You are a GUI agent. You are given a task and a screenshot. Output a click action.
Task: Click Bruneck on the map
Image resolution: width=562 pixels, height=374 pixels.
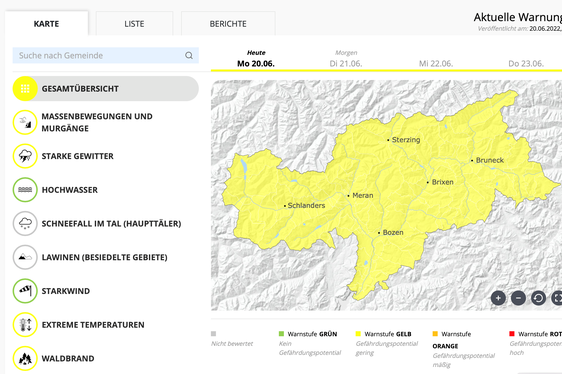pos(490,160)
